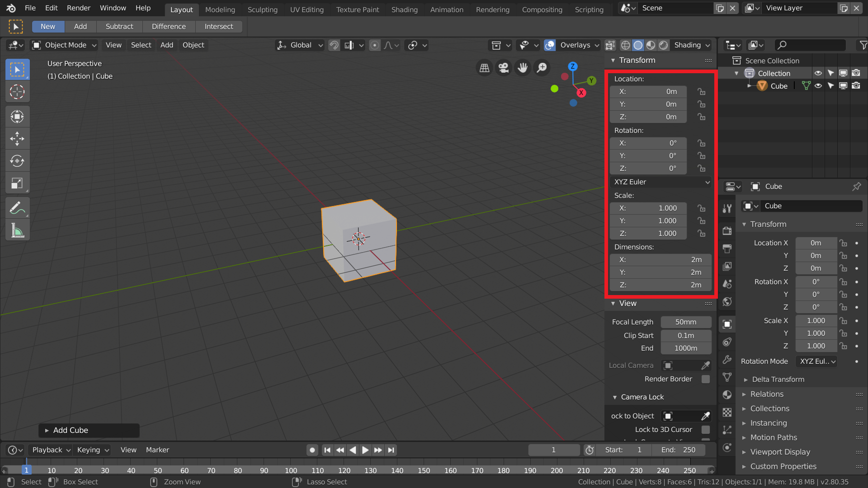Switch to the Modeling workspace tab
This screenshot has width=868, height=488.
[x=220, y=9]
